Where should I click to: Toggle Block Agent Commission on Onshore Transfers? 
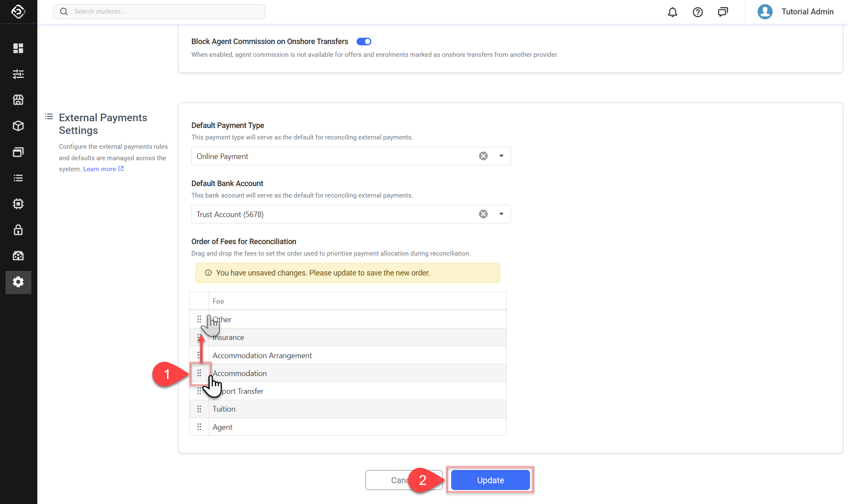(364, 42)
